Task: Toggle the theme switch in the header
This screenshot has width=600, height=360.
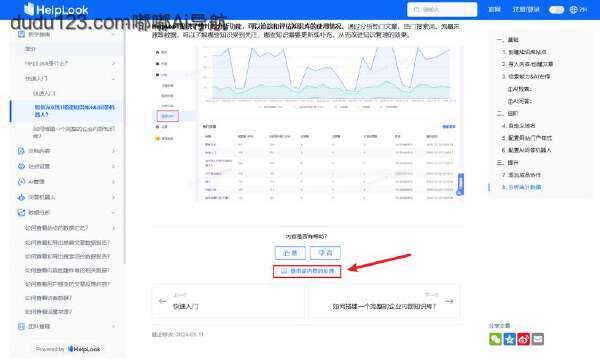Action: coord(556,10)
